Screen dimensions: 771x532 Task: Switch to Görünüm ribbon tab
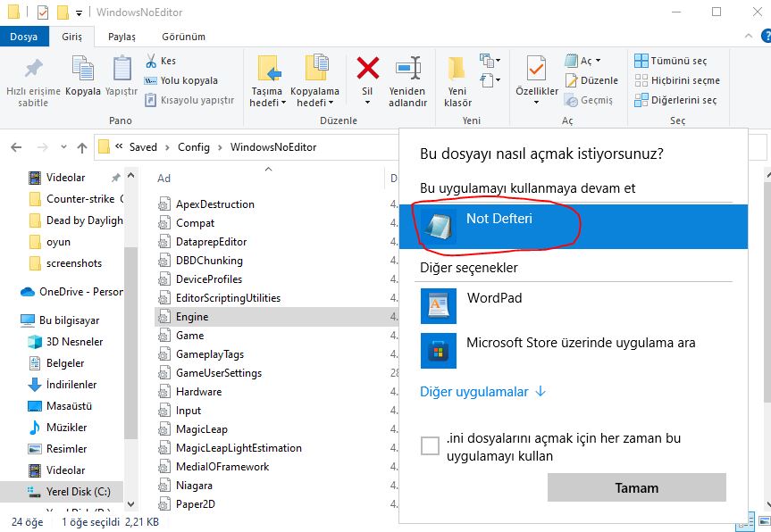coord(183,37)
